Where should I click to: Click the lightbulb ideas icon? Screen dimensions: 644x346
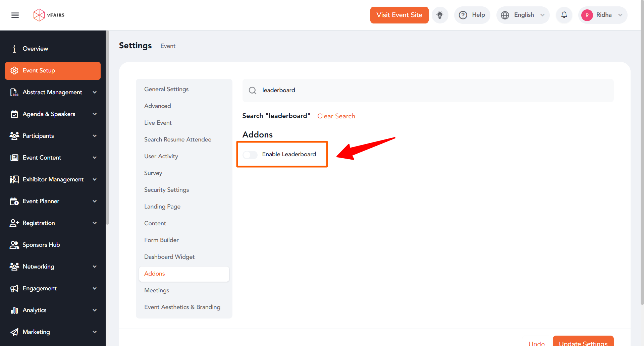click(x=440, y=15)
